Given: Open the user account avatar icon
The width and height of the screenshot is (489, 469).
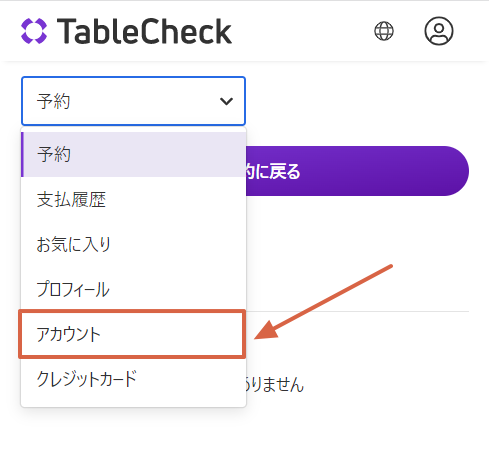Looking at the screenshot, I should click(439, 31).
